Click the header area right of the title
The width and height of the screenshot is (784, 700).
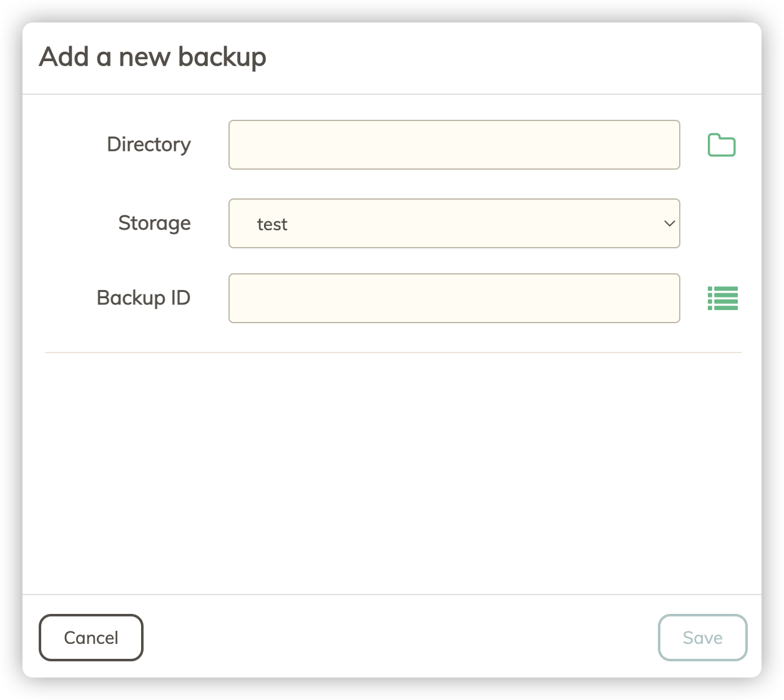click(x=512, y=57)
